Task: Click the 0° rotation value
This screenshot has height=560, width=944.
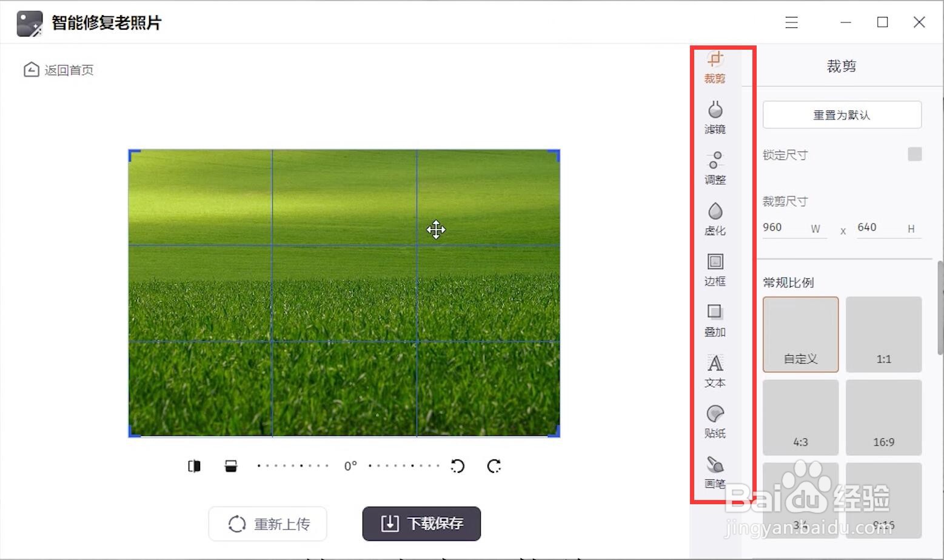Action: [350, 466]
